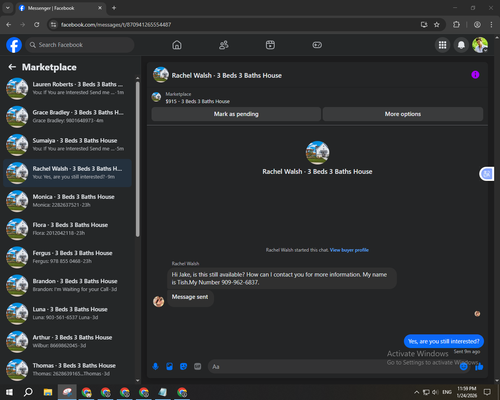Screen dimensions: 500x400
Task: Send a thumbs up like
Action: (x=479, y=367)
